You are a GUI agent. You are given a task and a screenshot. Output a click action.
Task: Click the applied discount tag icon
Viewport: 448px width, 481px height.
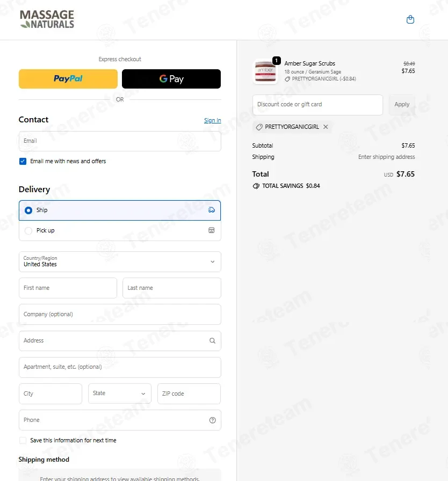[259, 127]
